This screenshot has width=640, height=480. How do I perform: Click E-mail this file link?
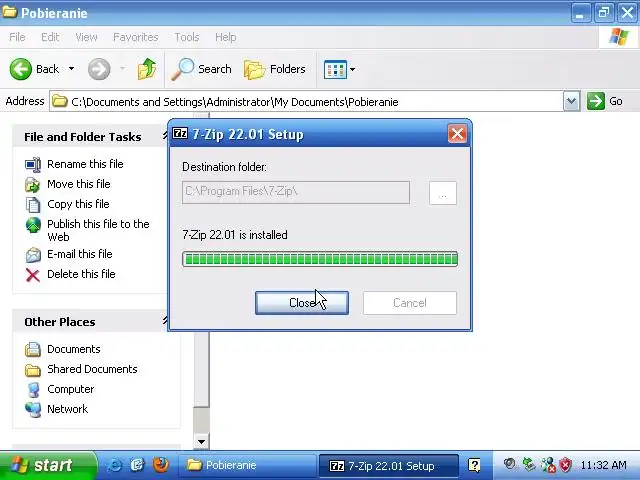[80, 254]
